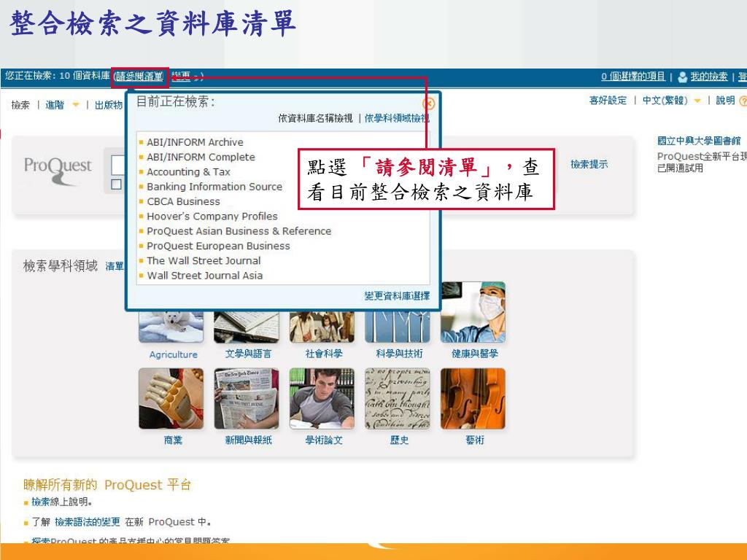Select Banking Information Source entry

(x=214, y=186)
